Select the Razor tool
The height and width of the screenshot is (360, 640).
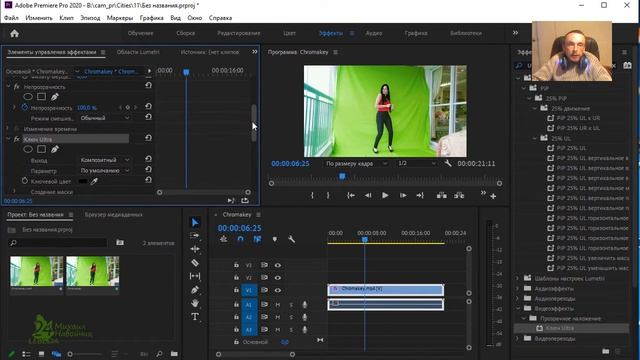(195, 263)
